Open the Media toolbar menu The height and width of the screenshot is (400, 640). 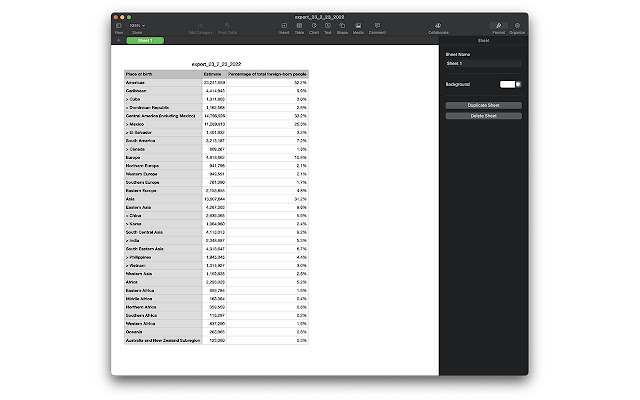point(358,25)
